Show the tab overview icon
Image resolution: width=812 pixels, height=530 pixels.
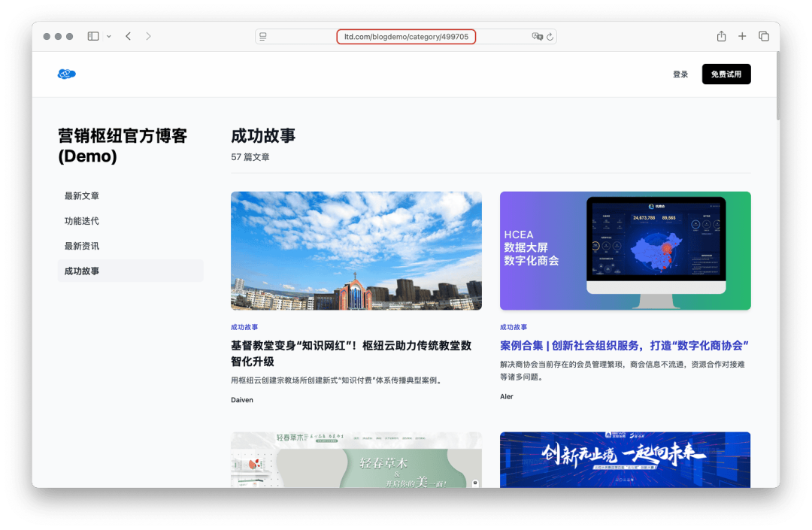tap(764, 36)
